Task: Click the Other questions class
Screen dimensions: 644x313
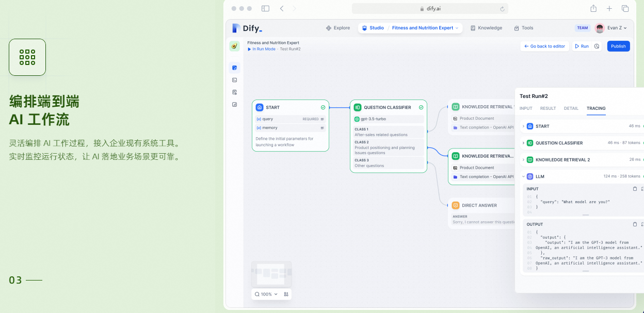Action: click(x=389, y=163)
